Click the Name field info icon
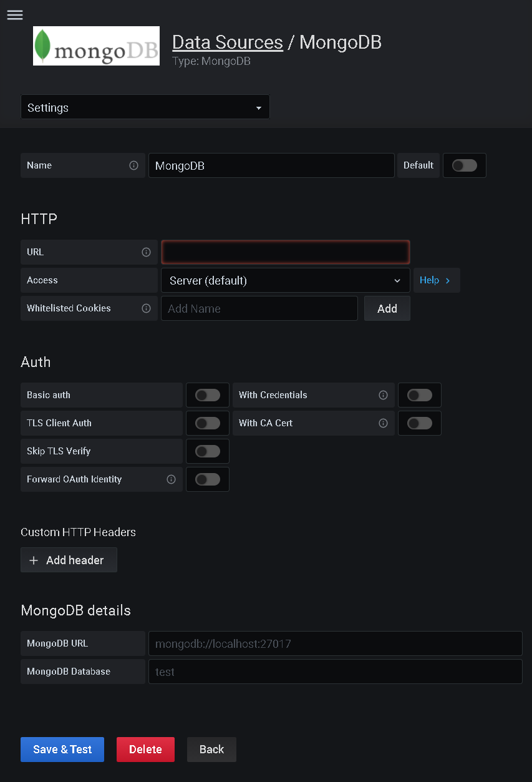The height and width of the screenshot is (782, 532). coord(133,165)
